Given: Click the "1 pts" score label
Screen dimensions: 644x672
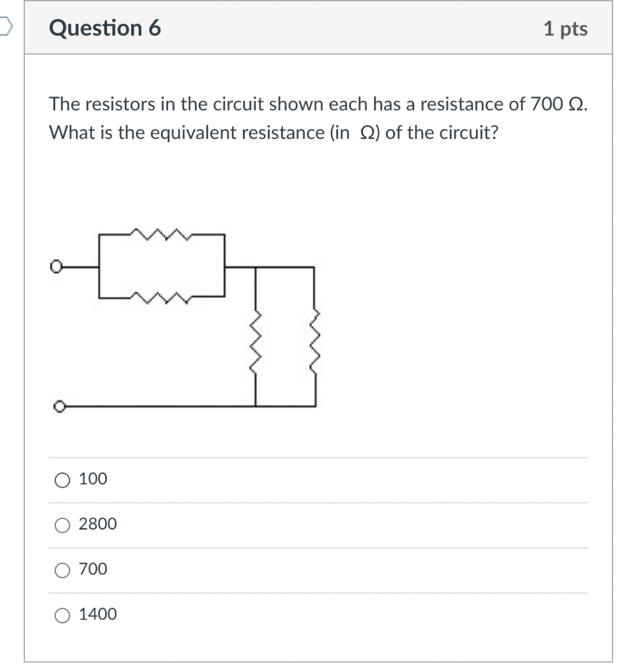Looking at the screenshot, I should tap(565, 29).
